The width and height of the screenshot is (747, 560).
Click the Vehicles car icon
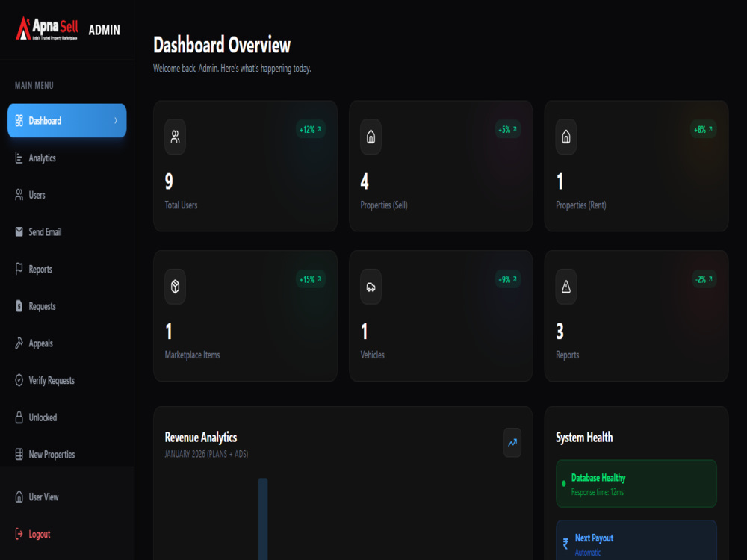(371, 287)
